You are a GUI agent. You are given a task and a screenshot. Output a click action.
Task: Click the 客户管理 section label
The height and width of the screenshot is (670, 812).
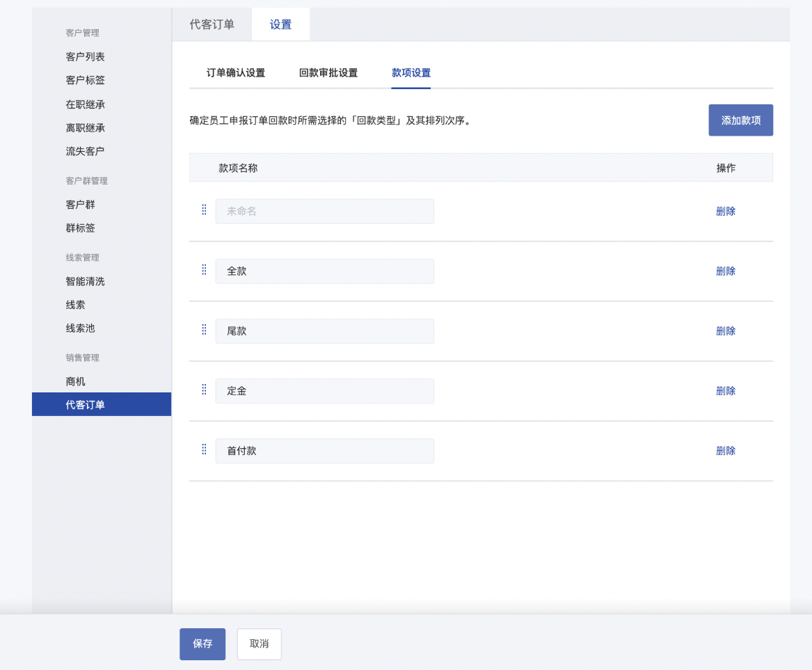82,33
